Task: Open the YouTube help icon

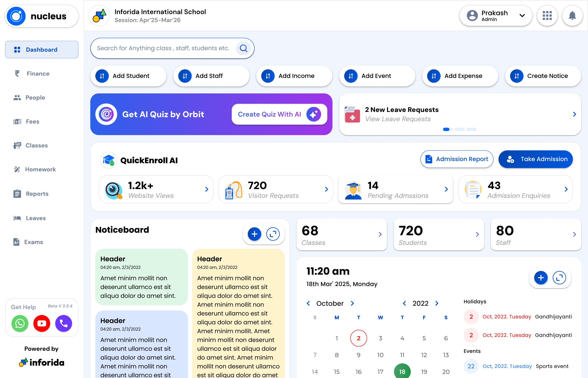Action: (41, 323)
